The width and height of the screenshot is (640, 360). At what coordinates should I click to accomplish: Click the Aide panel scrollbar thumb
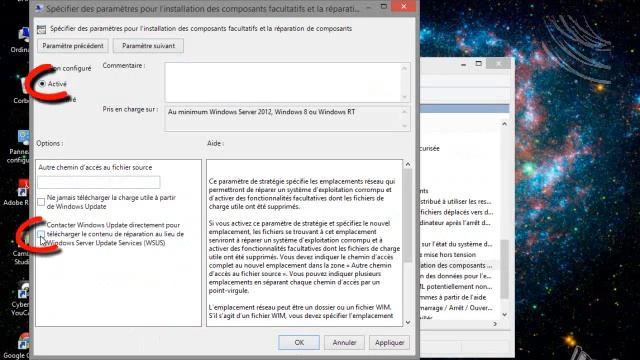pyautogui.click(x=408, y=215)
